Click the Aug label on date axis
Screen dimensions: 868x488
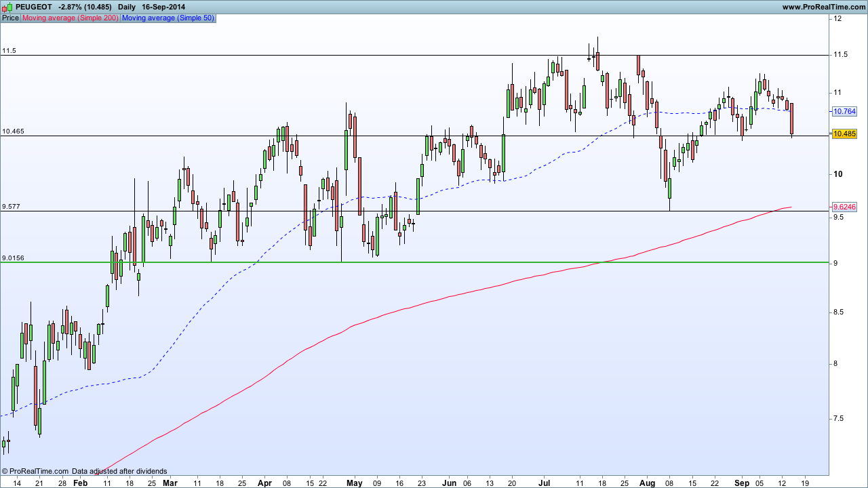tap(647, 483)
